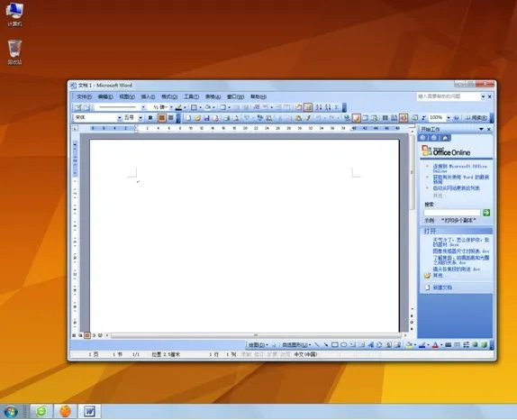Open the font size dropdown (五号)
The width and height of the screenshot is (517, 420).
[x=141, y=118]
